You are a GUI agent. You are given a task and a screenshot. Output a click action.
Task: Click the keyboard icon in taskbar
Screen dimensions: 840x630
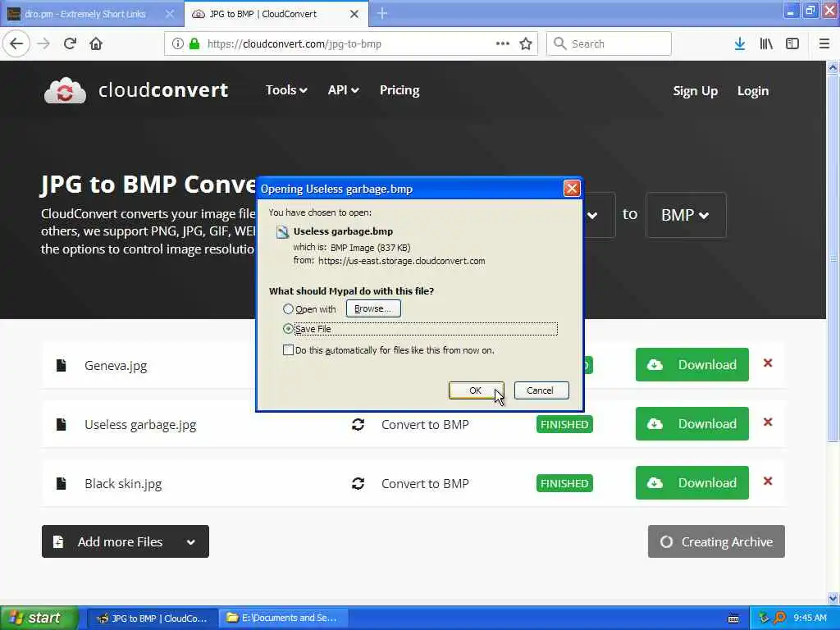pyautogui.click(x=733, y=619)
